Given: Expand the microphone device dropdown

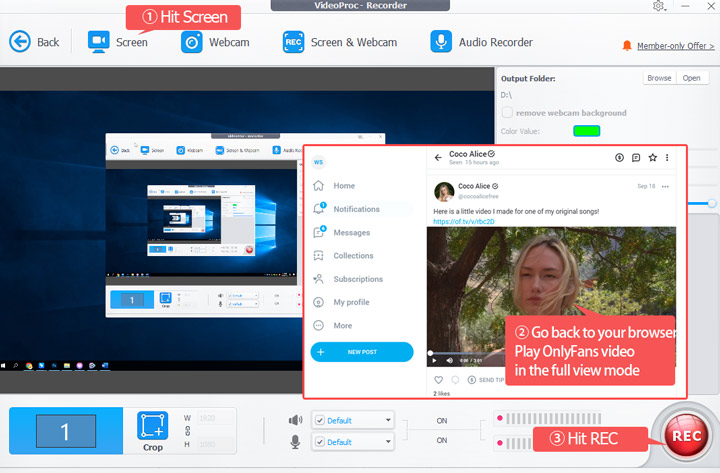Looking at the screenshot, I should click(x=388, y=441).
